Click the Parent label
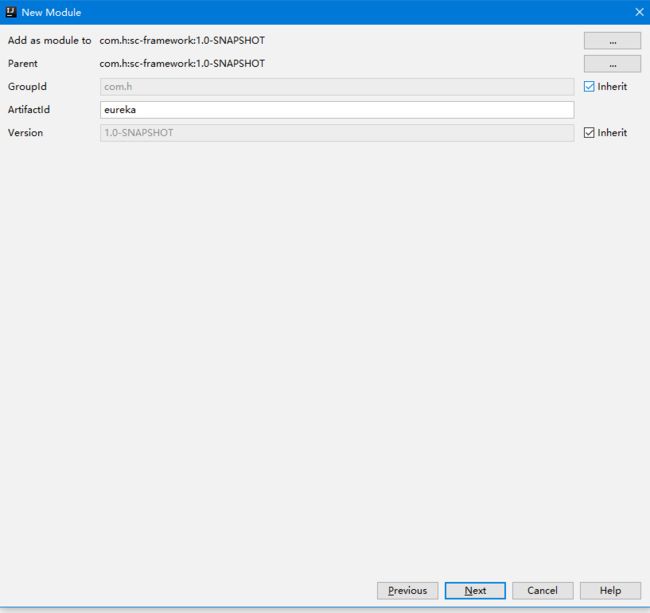 (22, 63)
